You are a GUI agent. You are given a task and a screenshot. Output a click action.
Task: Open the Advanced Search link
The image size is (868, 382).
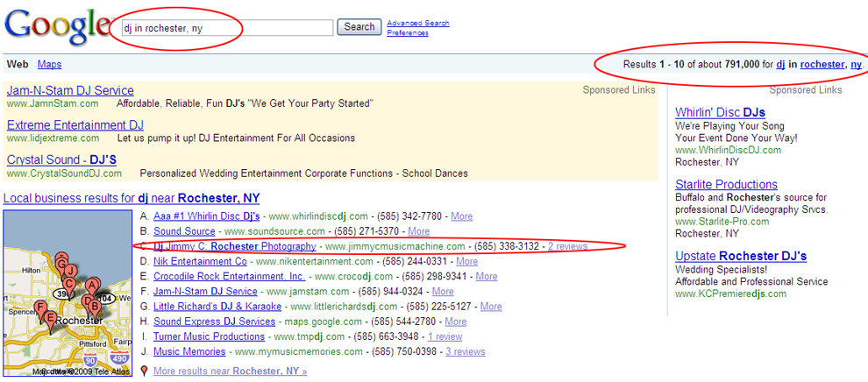coord(417,23)
